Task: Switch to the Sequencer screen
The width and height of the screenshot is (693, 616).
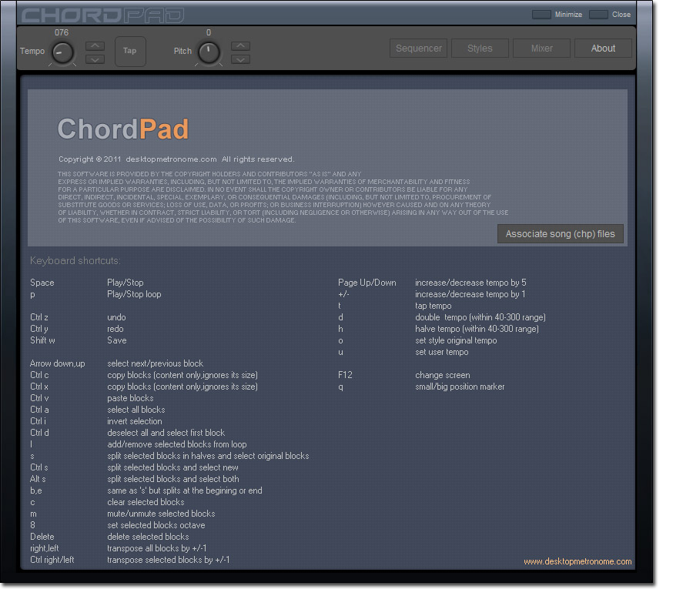Action: click(x=419, y=49)
